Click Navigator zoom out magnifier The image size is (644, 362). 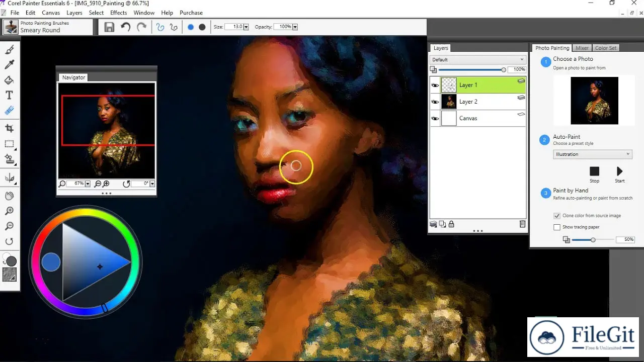click(x=98, y=184)
